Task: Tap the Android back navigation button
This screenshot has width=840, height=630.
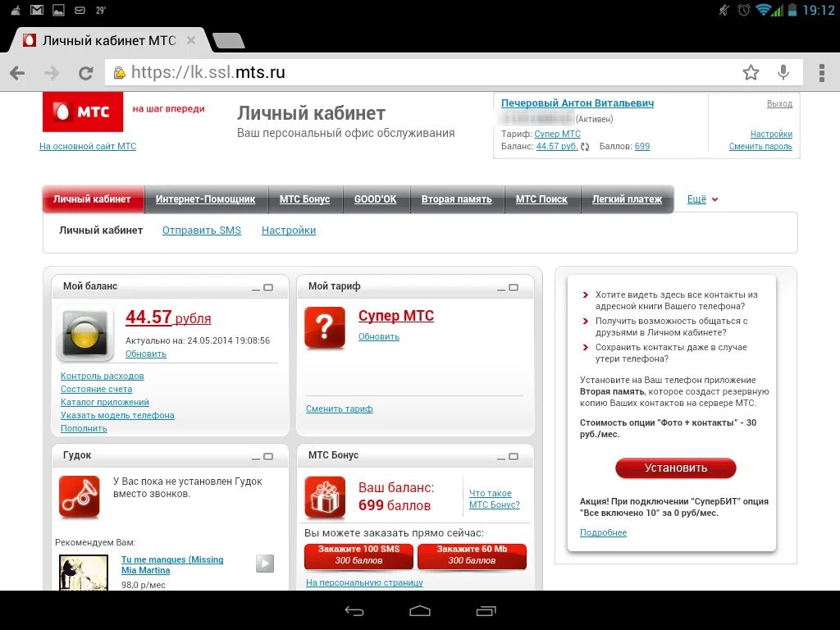Action: tap(354, 610)
